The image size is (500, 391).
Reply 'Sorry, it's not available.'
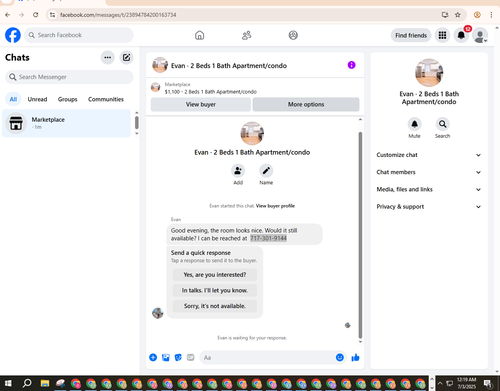[x=215, y=306]
